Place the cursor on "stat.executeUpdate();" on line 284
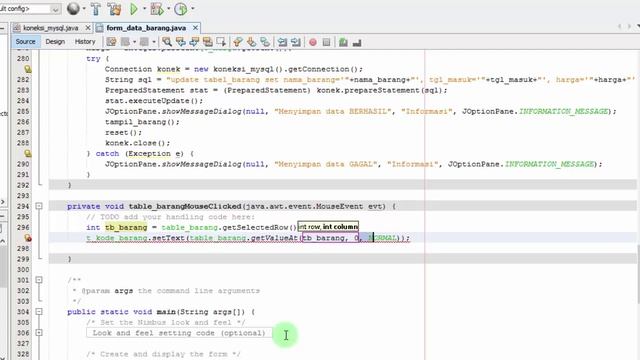 click(x=153, y=101)
